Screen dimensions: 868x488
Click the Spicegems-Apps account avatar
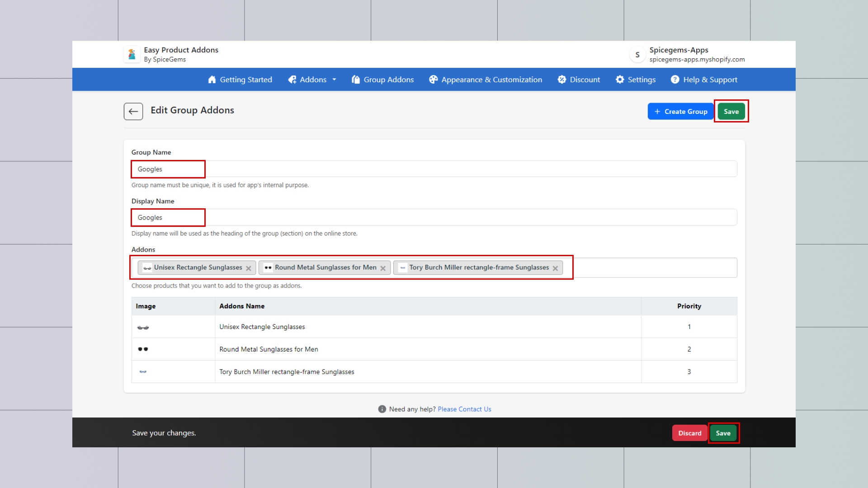click(637, 55)
